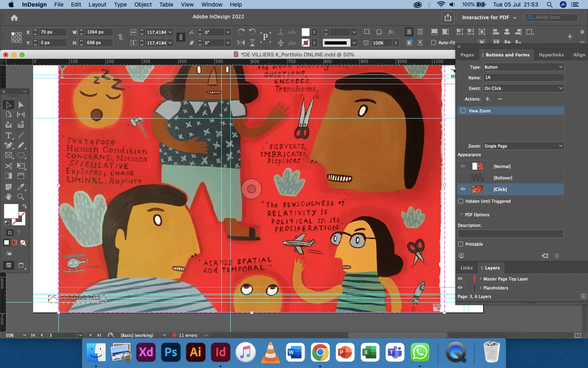Select the Page tool

(9, 114)
